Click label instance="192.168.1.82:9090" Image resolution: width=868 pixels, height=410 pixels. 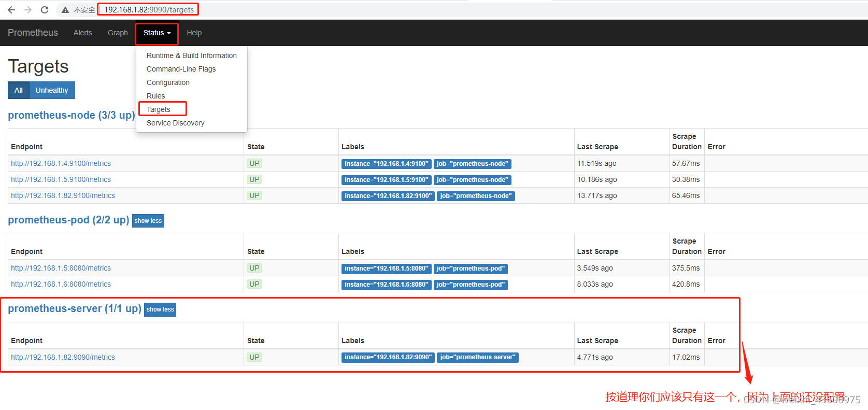388,357
